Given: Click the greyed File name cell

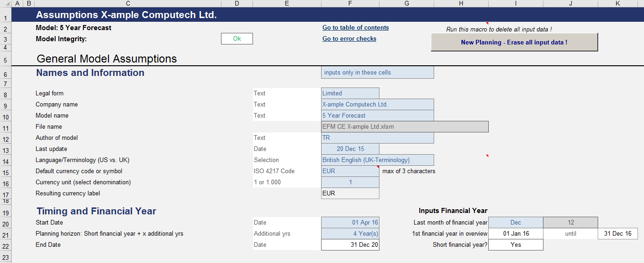Looking at the screenshot, I should [404, 127].
